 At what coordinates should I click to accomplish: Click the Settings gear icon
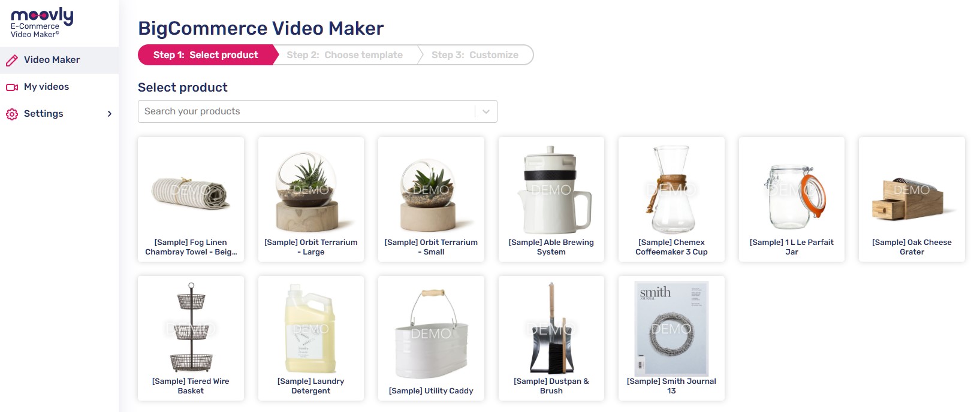pos(12,114)
